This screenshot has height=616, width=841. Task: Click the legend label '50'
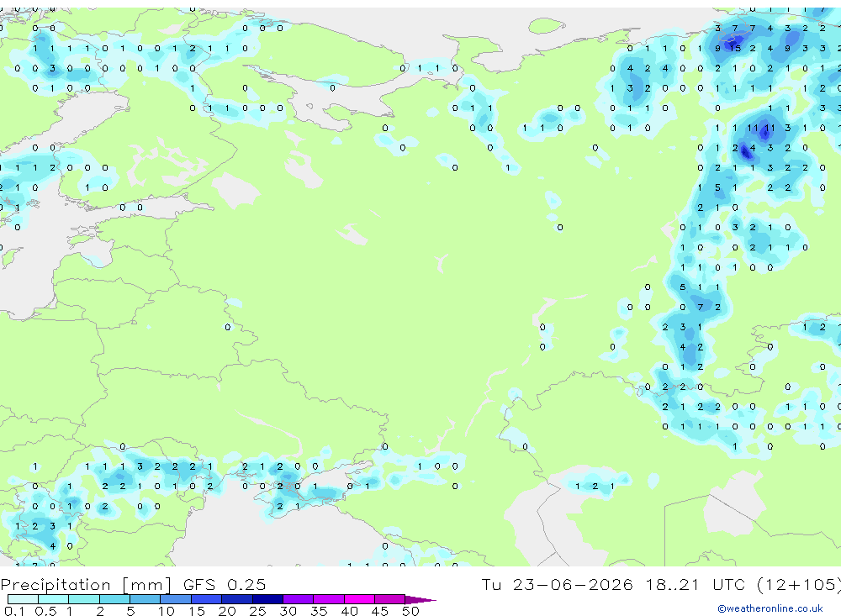click(410, 611)
